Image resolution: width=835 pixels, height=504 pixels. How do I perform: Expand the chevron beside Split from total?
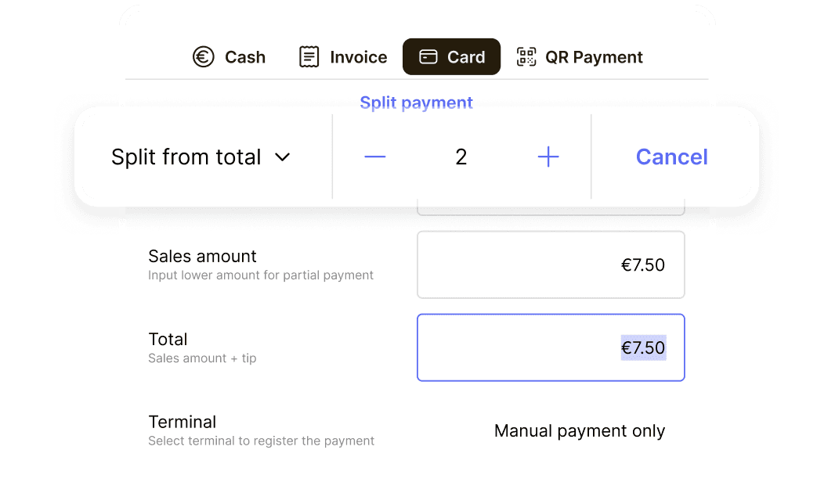(283, 157)
